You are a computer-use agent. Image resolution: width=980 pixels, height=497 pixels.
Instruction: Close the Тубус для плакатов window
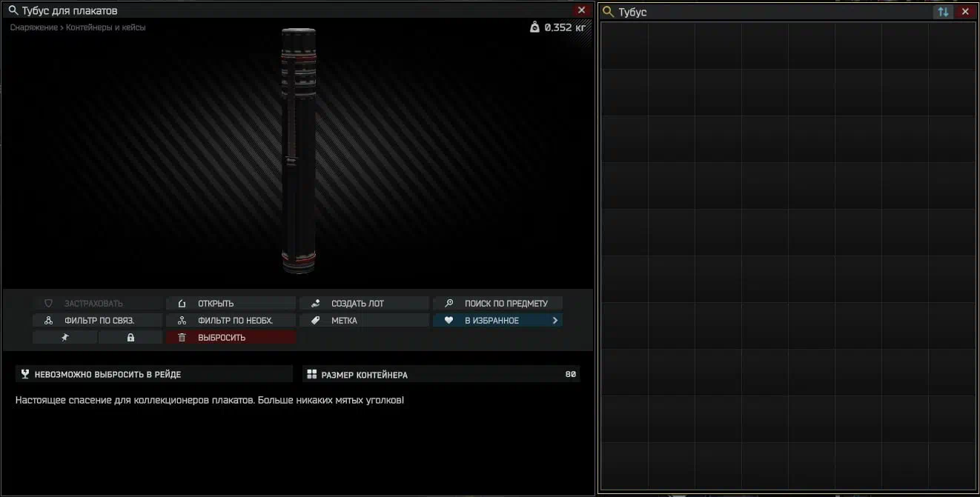581,10
